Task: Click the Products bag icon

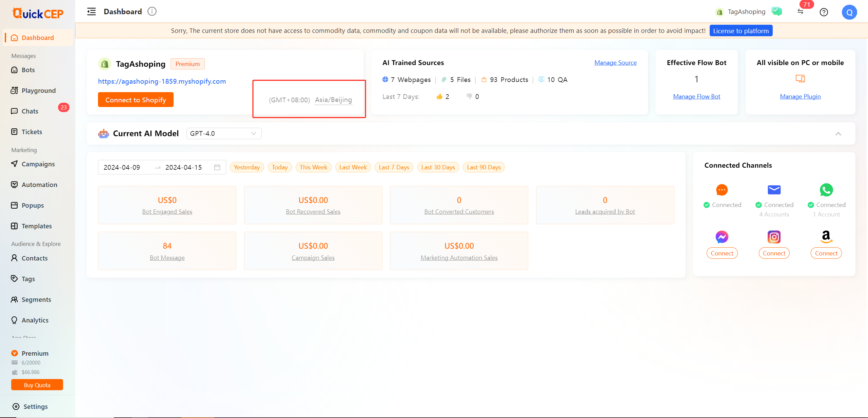Action: click(x=484, y=80)
